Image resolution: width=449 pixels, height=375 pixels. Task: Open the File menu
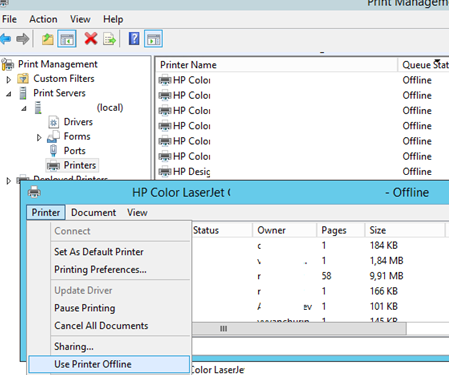[x=9, y=19]
